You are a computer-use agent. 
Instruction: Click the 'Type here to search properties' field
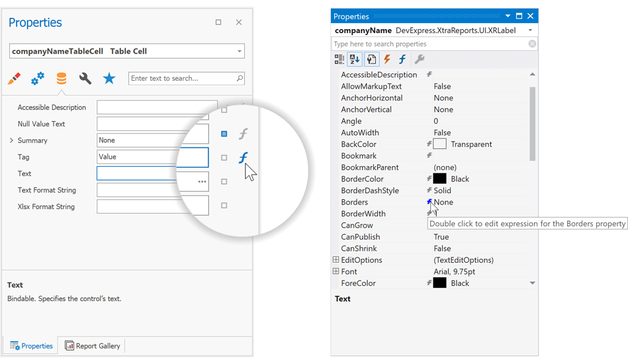(429, 44)
